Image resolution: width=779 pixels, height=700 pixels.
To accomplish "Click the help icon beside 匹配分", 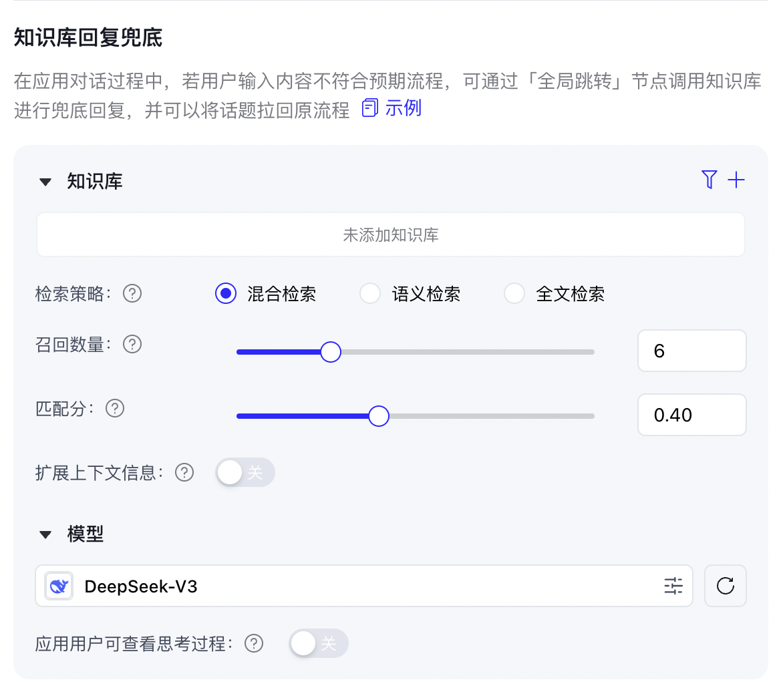I will [x=115, y=408].
